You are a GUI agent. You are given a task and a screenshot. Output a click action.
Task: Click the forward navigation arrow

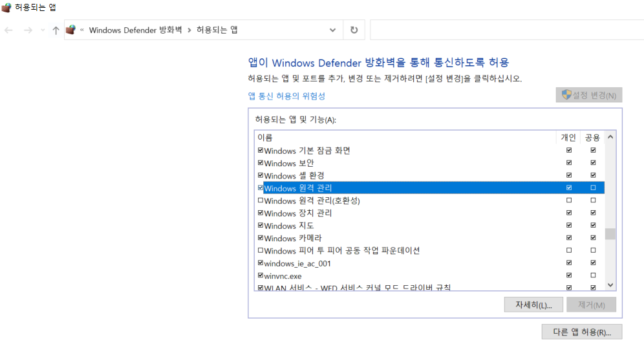coord(28,30)
